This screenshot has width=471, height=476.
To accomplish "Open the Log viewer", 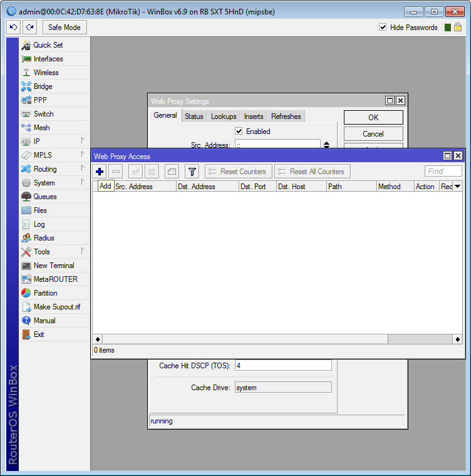I will [x=54, y=224].
